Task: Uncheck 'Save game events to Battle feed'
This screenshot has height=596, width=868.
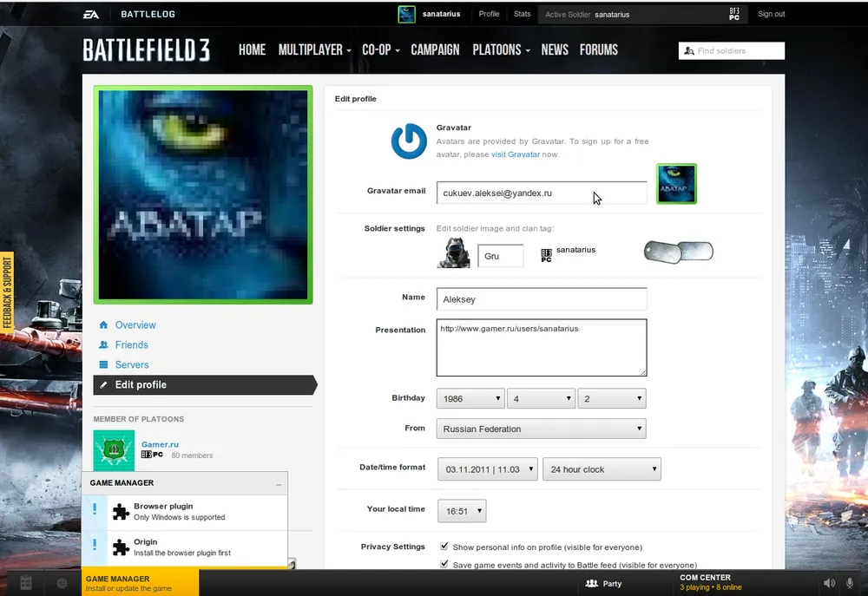Action: [x=444, y=564]
